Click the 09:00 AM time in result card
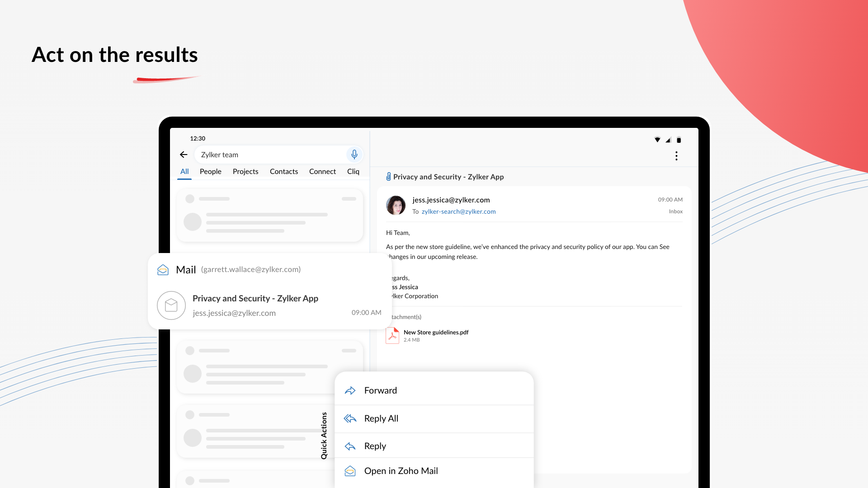This screenshot has height=488, width=868. pyautogui.click(x=366, y=313)
